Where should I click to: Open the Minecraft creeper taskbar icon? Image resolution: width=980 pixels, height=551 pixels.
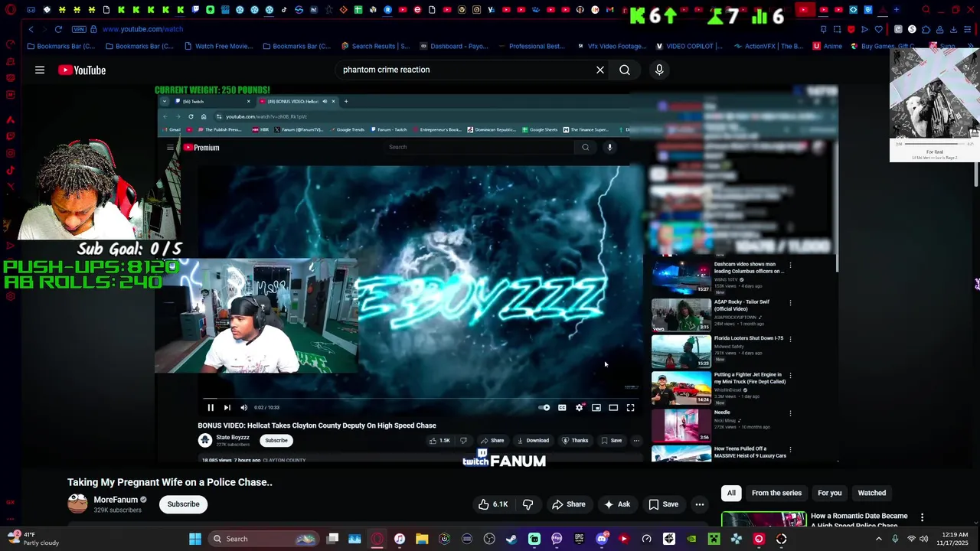pos(714,539)
